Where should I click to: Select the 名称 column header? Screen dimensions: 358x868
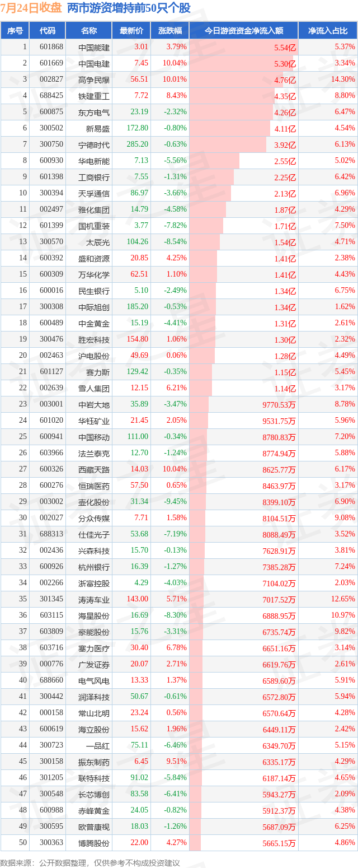click(89, 31)
